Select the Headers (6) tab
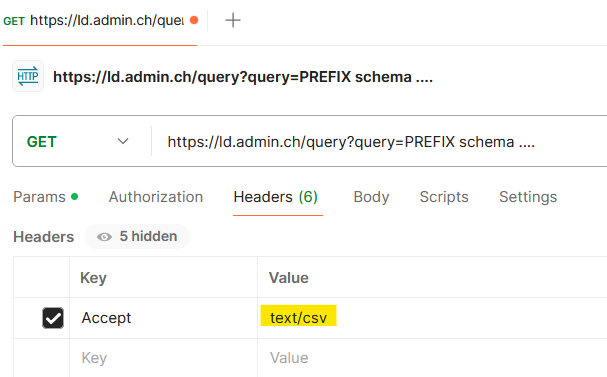This screenshot has width=607, height=377. pyautogui.click(x=276, y=197)
